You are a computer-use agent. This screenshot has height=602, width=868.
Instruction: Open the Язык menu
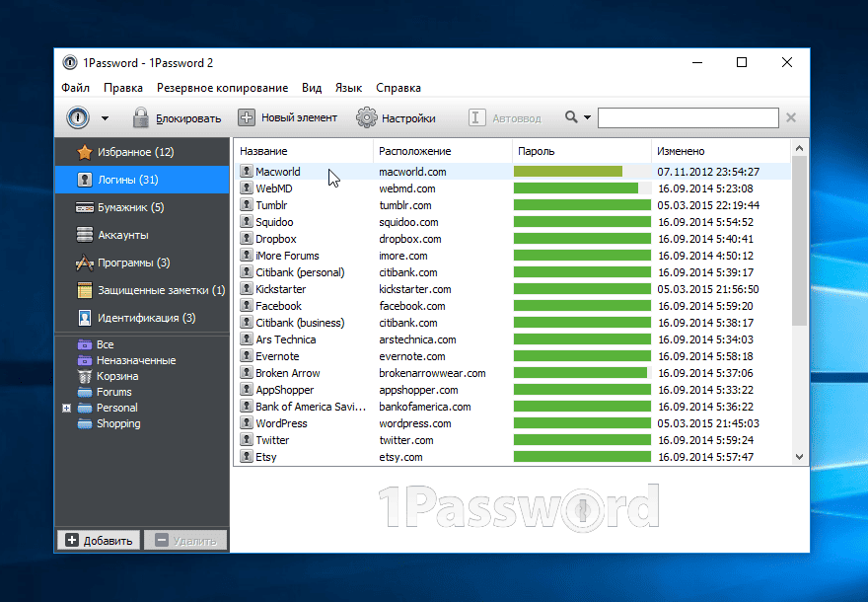349,88
